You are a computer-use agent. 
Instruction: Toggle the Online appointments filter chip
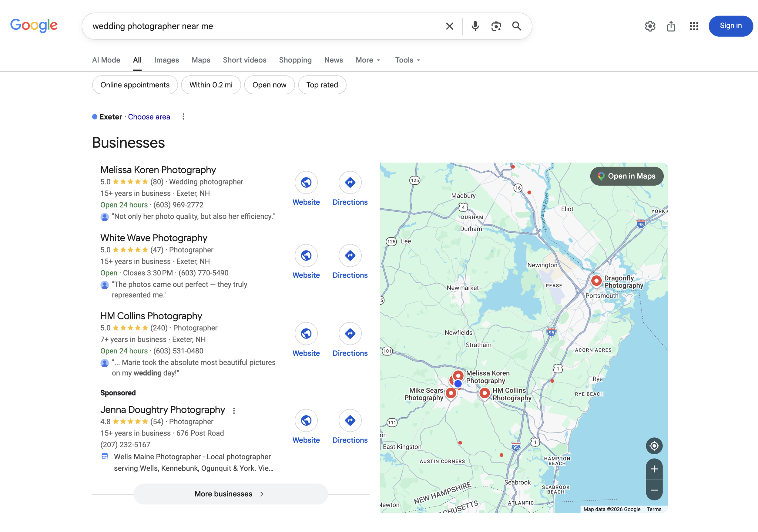135,85
